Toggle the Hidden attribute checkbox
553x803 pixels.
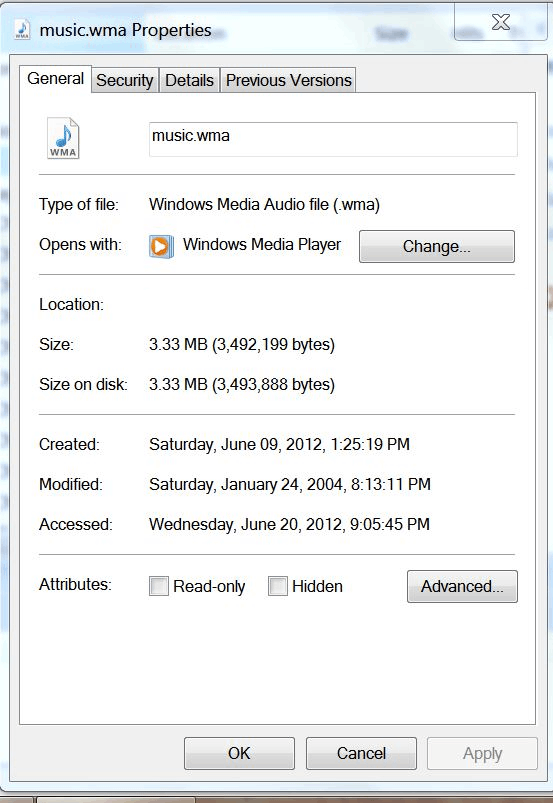278,586
